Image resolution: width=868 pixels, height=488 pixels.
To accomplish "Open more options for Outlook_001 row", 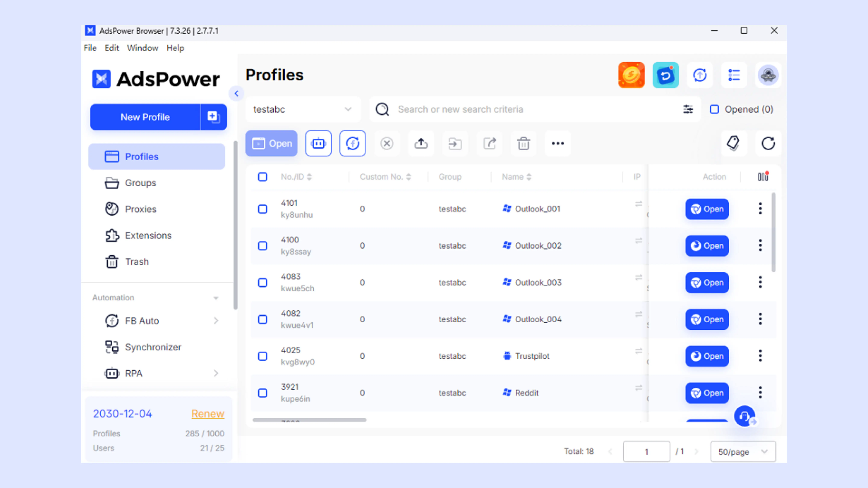I will coord(760,209).
